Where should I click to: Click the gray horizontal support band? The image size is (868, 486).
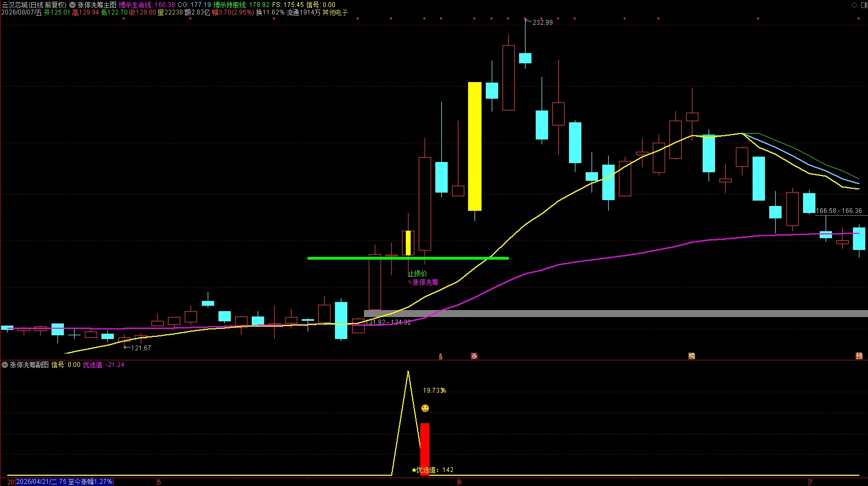(x=616, y=314)
